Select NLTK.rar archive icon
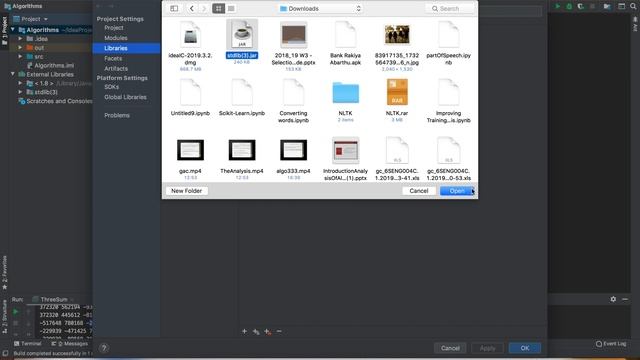Screen dimensions: 640x360 (x=397, y=92)
